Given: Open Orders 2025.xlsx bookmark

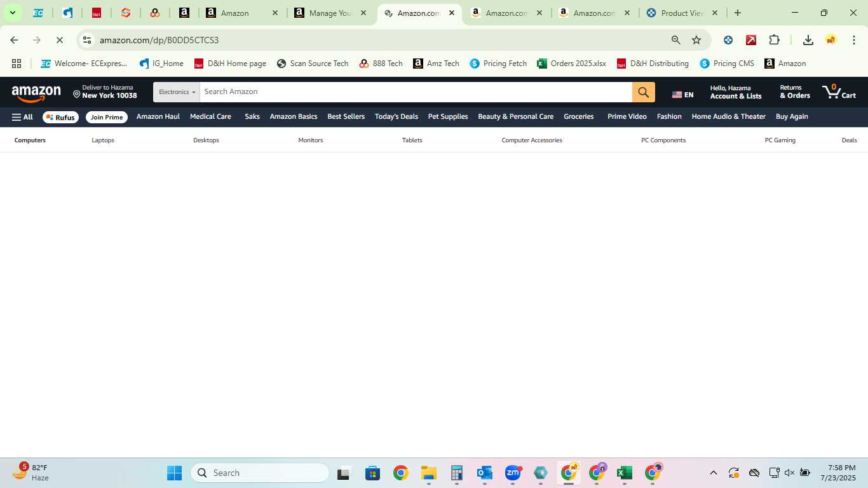Looking at the screenshot, I should pyautogui.click(x=571, y=64).
